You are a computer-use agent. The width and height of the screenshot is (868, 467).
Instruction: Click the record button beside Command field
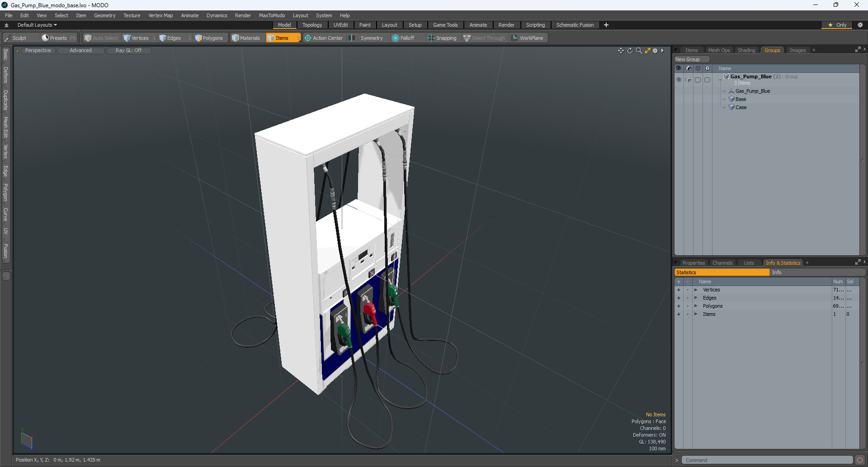tap(860, 460)
